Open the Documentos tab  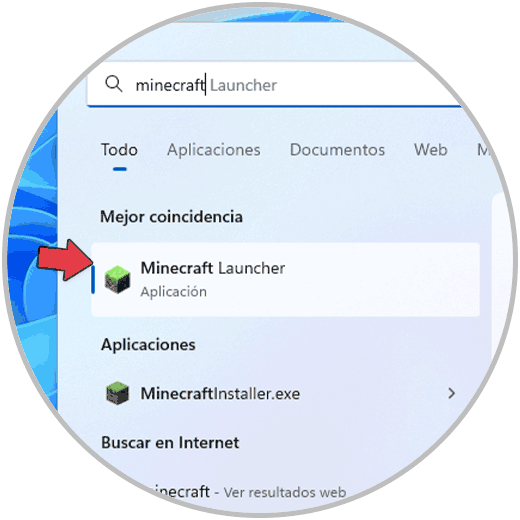[337, 150]
